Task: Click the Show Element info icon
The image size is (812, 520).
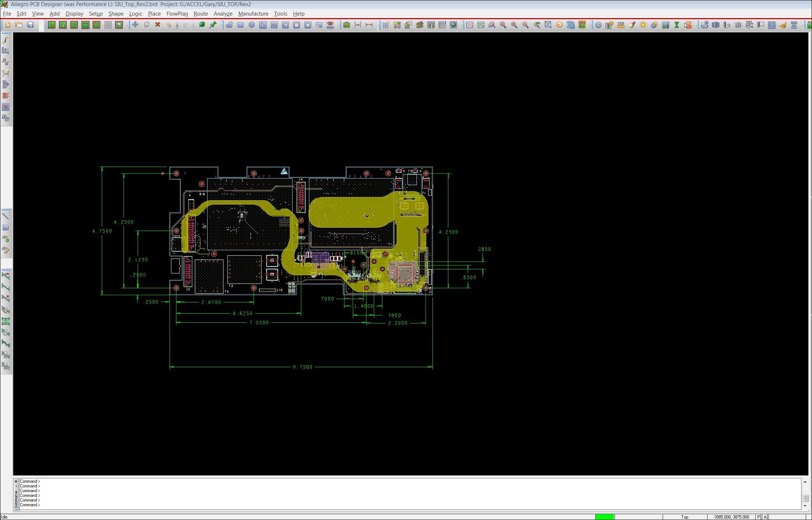Action: pos(598,25)
